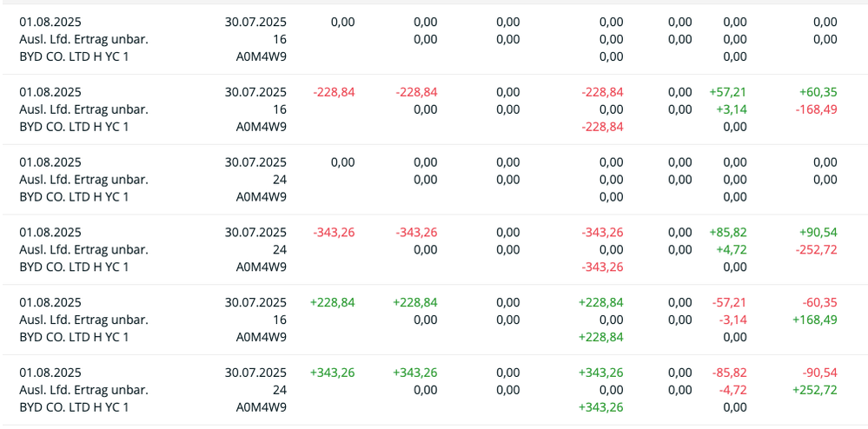The image size is (868, 429).
Task: Click the green +57,21 value
Action: click(728, 92)
